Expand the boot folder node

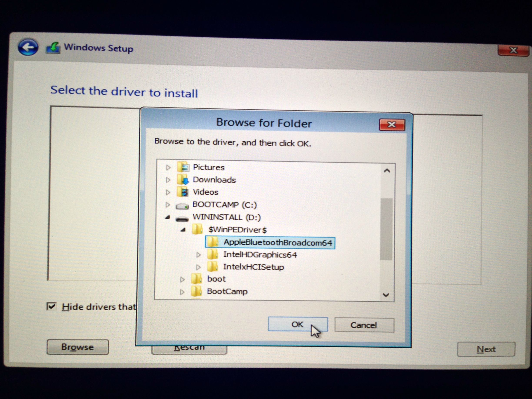point(182,279)
